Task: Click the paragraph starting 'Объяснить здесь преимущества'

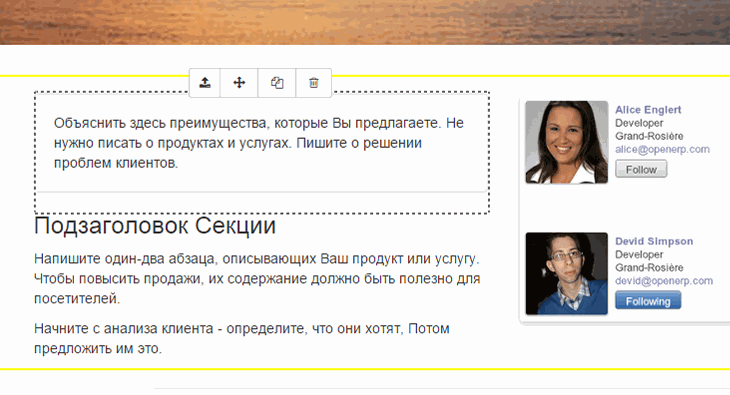Action: click(x=259, y=143)
